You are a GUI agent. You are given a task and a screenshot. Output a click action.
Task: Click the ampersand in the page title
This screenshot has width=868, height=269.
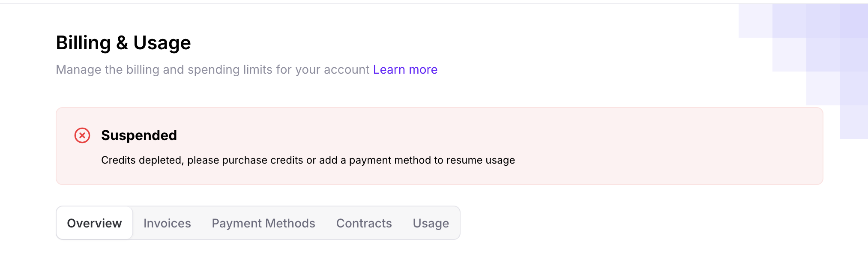122,43
